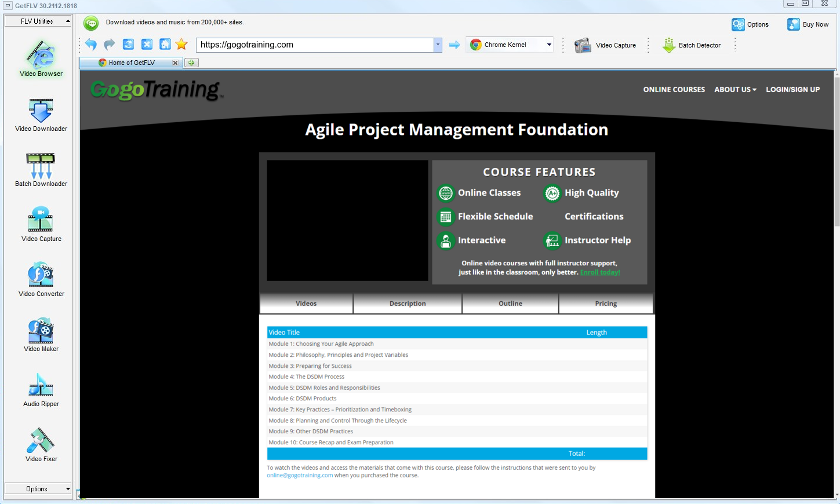Select Module 7: Key Practices row

coord(457,410)
